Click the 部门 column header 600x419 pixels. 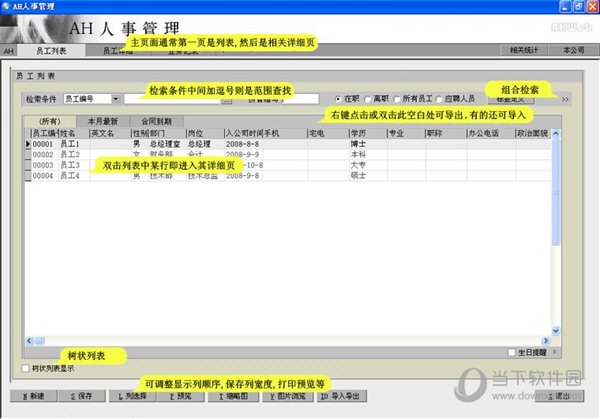pos(167,134)
